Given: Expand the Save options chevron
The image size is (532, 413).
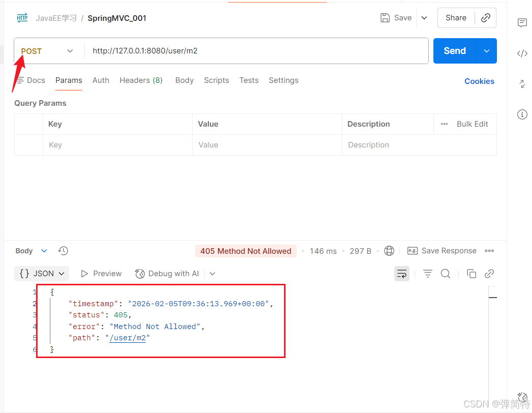Looking at the screenshot, I should pos(424,18).
